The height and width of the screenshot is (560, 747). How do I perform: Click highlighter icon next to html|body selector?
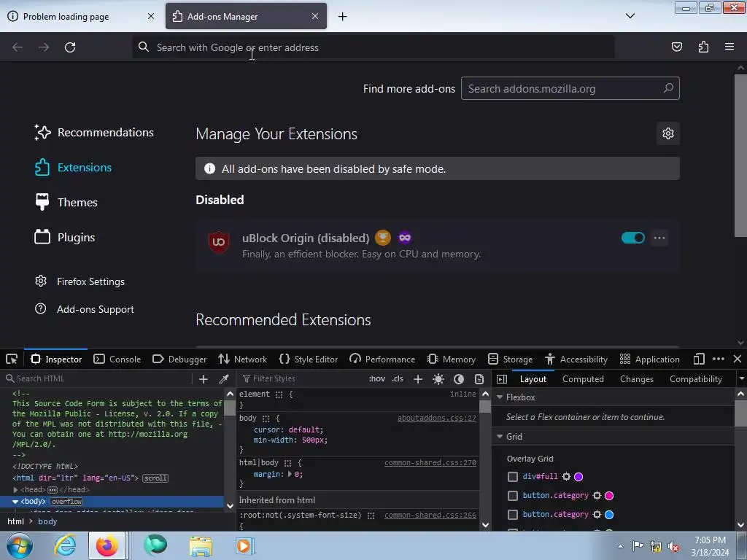tap(287, 463)
